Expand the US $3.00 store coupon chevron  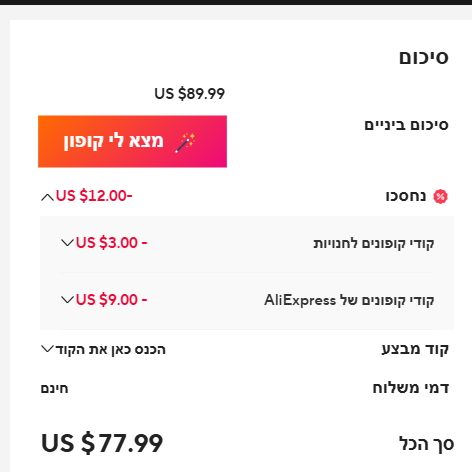67,243
